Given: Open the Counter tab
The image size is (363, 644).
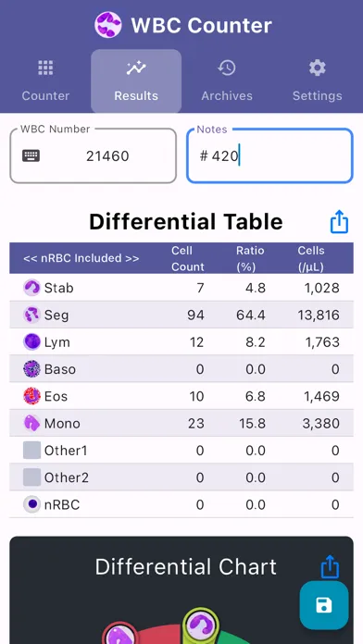Looking at the screenshot, I should click(45, 80).
